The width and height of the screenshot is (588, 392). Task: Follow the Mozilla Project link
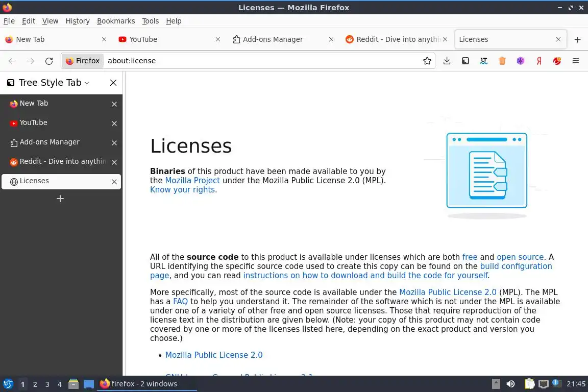tap(192, 181)
